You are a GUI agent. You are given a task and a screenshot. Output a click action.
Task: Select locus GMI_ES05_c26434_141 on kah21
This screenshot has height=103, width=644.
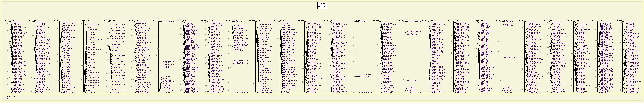[414, 22]
